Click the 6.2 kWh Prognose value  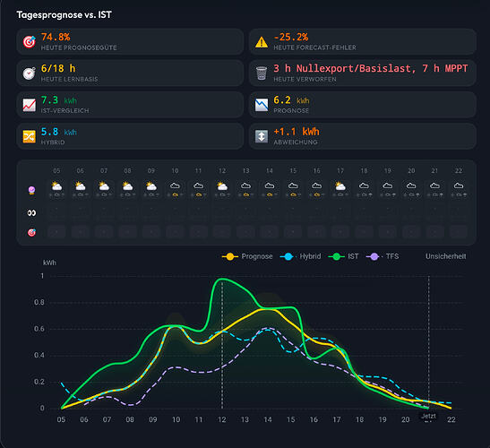point(291,100)
